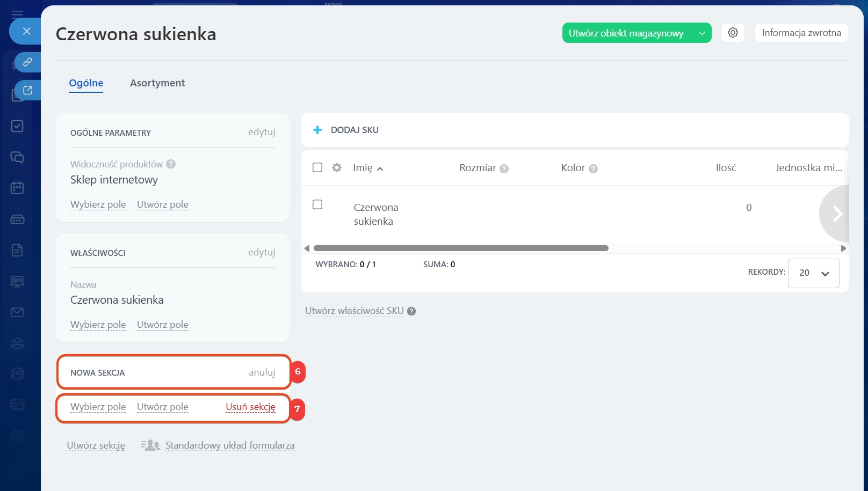The height and width of the screenshot is (491, 868).
Task: Expand the Utwórz obiekt magazynowy dropdown arrow
Action: (701, 33)
